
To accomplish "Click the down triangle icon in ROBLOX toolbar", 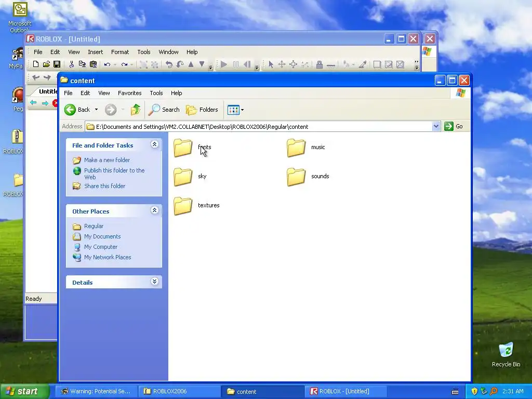I will (202, 64).
